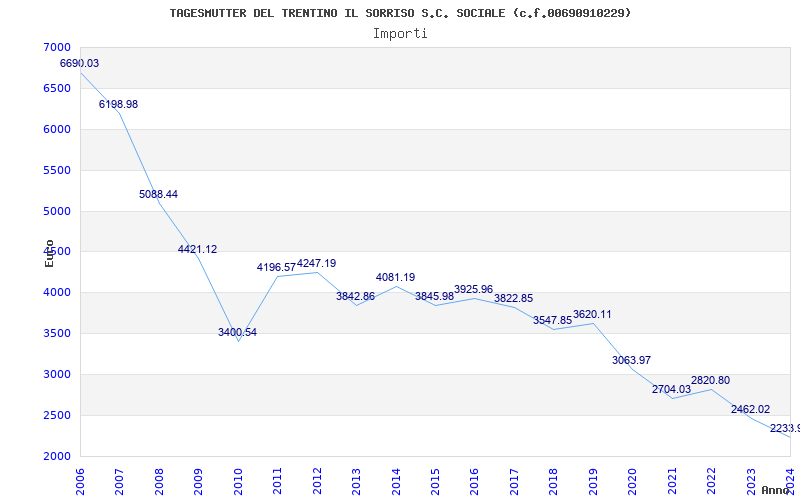Viewport: 800px width, 500px height.
Task: Click the x-axis year 2022
Action: click(711, 481)
